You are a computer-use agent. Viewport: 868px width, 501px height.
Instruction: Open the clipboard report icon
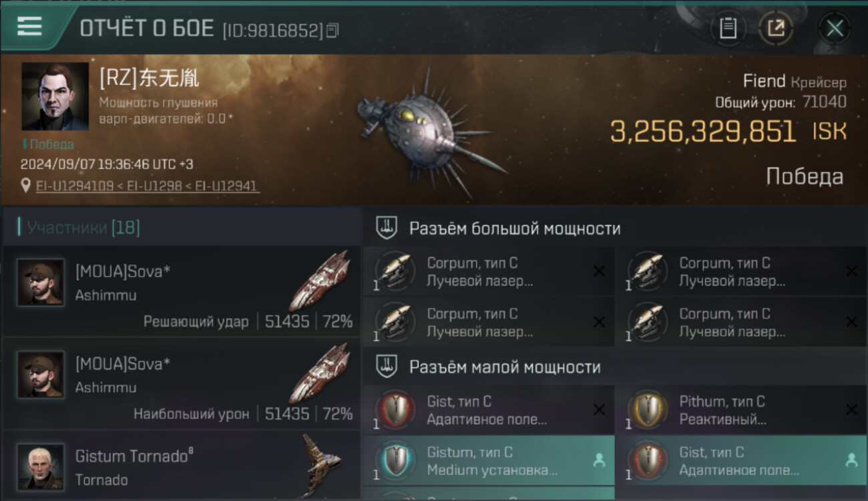728,28
